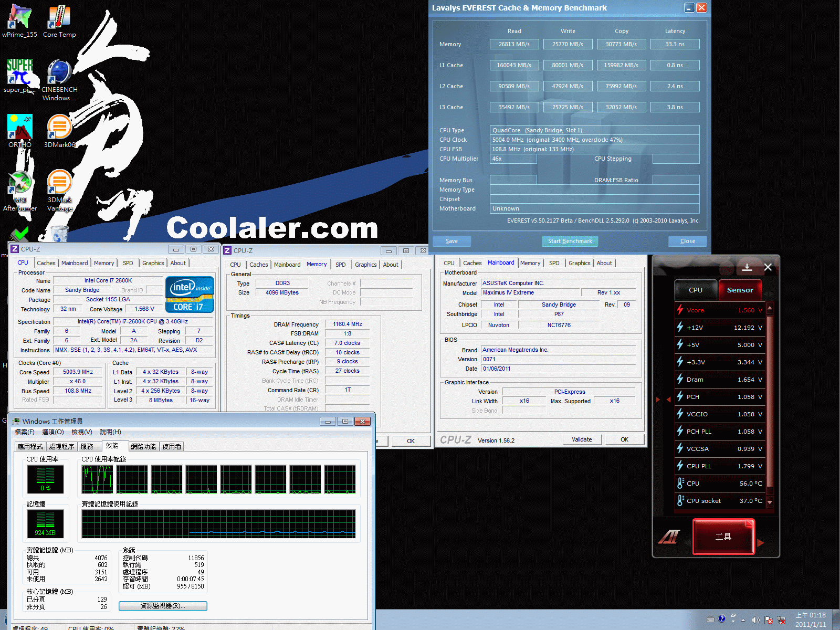Click Start Benchmark in EVEREST
The image size is (840, 630).
click(570, 241)
